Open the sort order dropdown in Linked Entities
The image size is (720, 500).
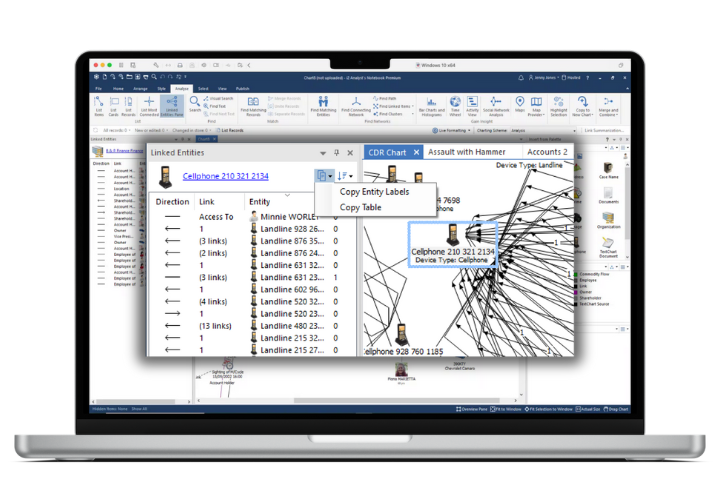(345, 176)
